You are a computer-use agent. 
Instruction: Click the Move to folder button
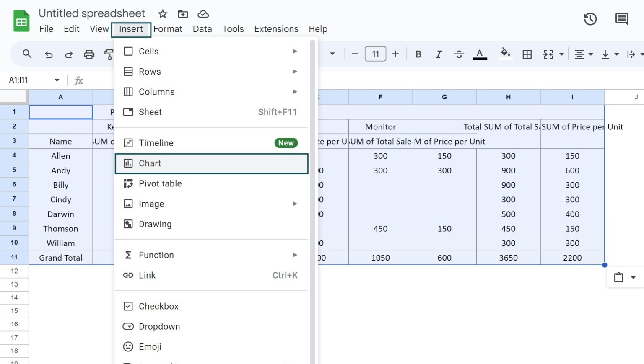(x=182, y=14)
